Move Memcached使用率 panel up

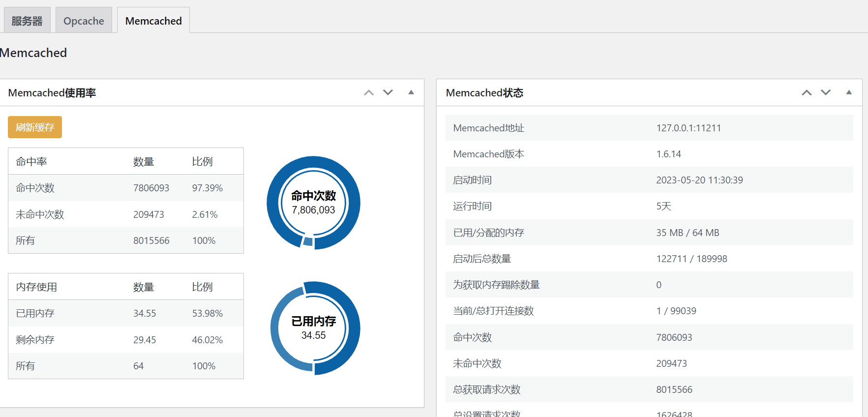(369, 92)
